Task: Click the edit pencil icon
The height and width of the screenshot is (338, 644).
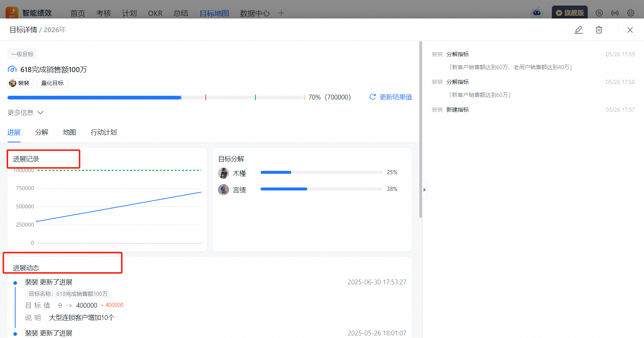Action: [x=578, y=30]
